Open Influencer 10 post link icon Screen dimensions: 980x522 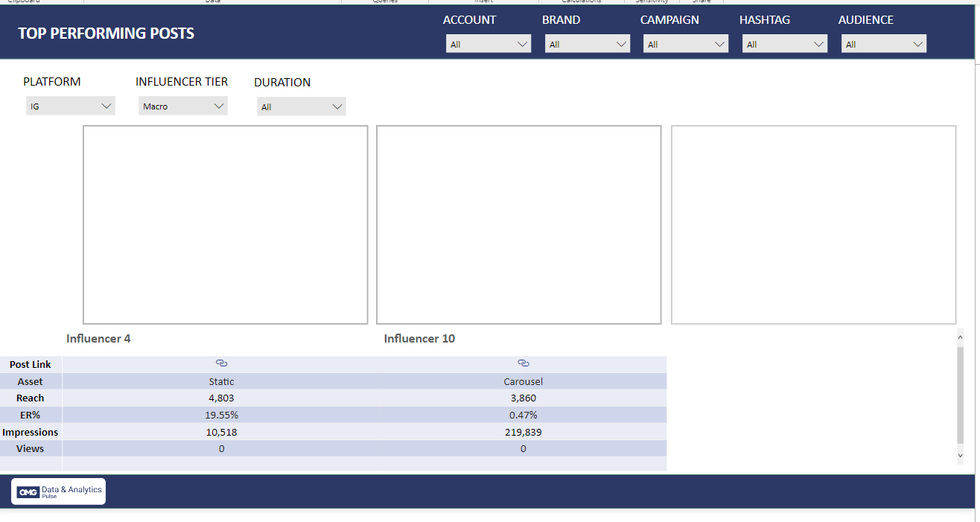click(x=523, y=363)
